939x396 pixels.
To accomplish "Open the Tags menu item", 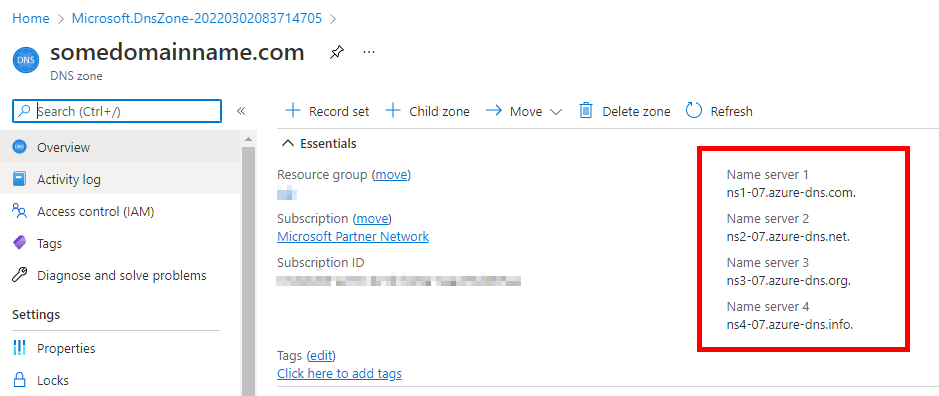I will [120, 243].
